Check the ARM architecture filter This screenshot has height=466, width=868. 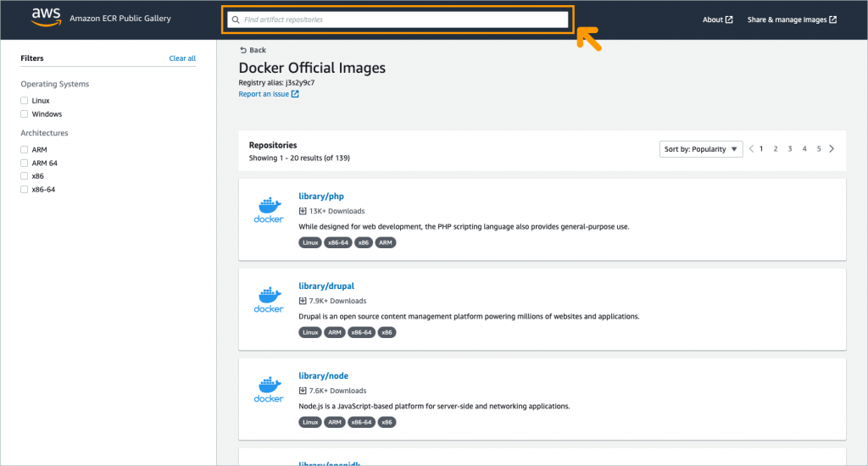pyautogui.click(x=25, y=149)
